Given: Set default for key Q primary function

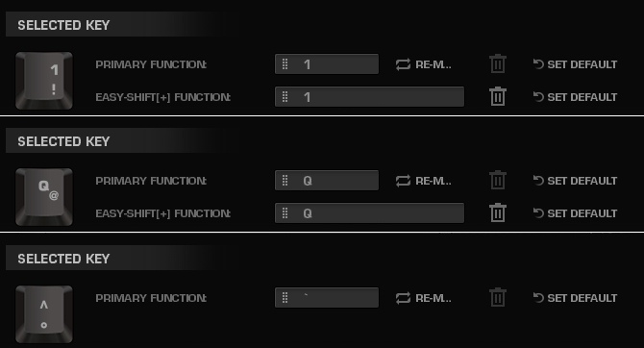Looking at the screenshot, I should tap(575, 181).
